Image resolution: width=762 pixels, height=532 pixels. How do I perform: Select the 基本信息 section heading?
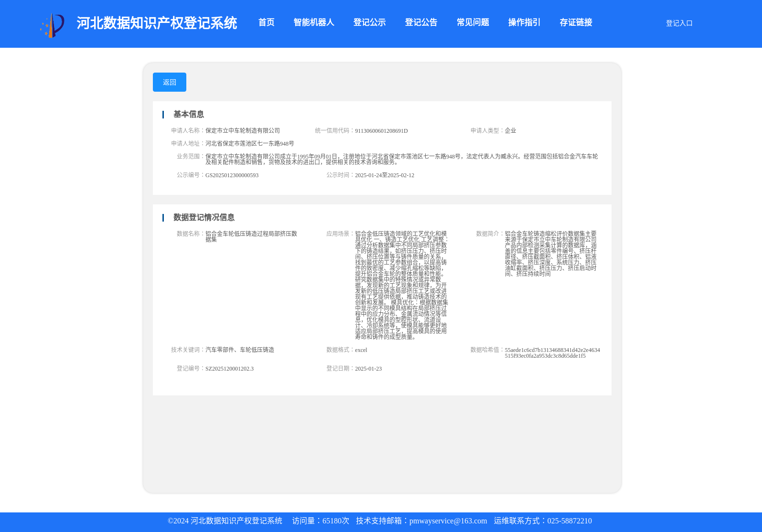(x=188, y=114)
